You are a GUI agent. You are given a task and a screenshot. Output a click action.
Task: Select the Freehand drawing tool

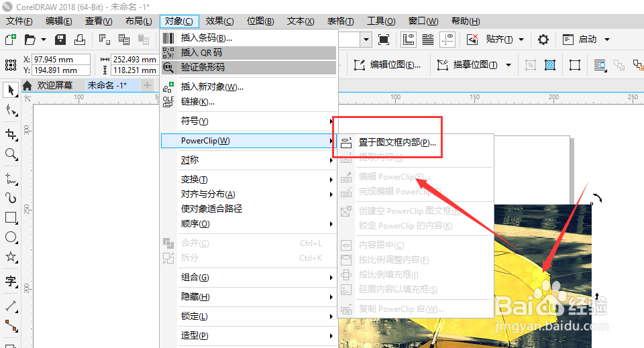(x=11, y=179)
